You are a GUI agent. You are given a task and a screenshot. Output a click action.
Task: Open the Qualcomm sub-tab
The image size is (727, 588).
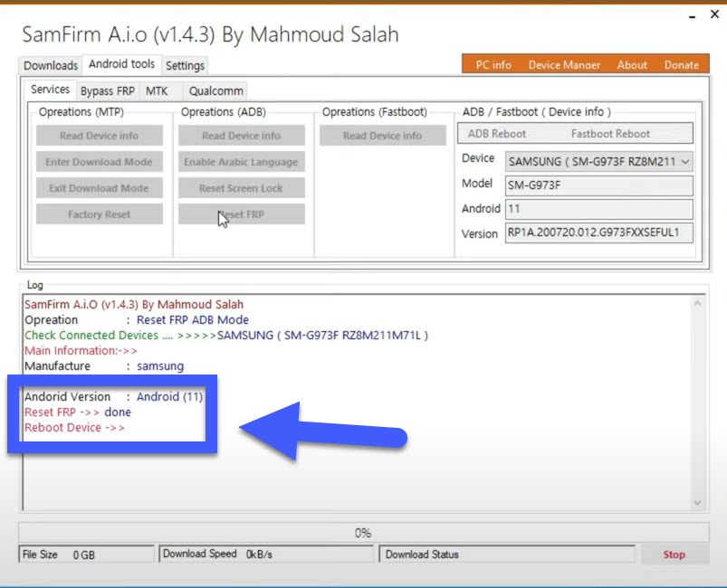pos(215,90)
